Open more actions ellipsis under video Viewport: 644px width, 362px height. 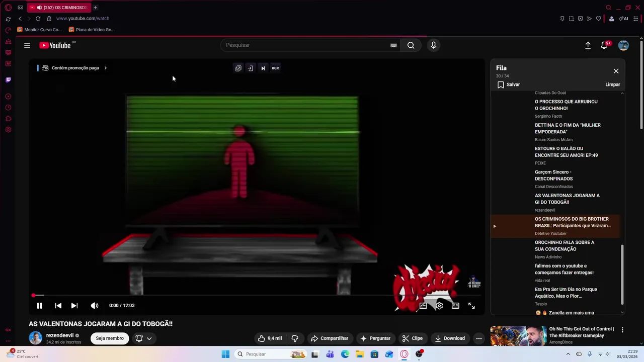(479, 338)
